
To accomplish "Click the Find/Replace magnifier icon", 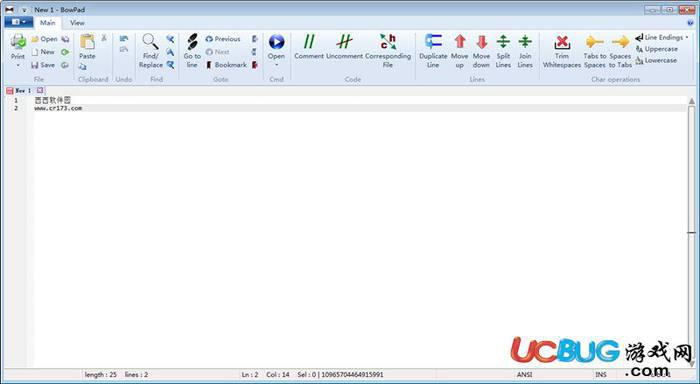I will point(150,42).
